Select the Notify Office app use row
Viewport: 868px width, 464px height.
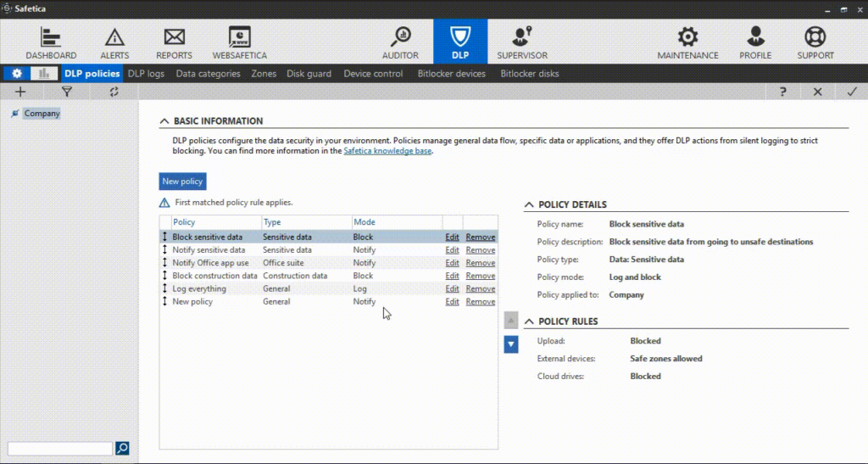(x=328, y=263)
